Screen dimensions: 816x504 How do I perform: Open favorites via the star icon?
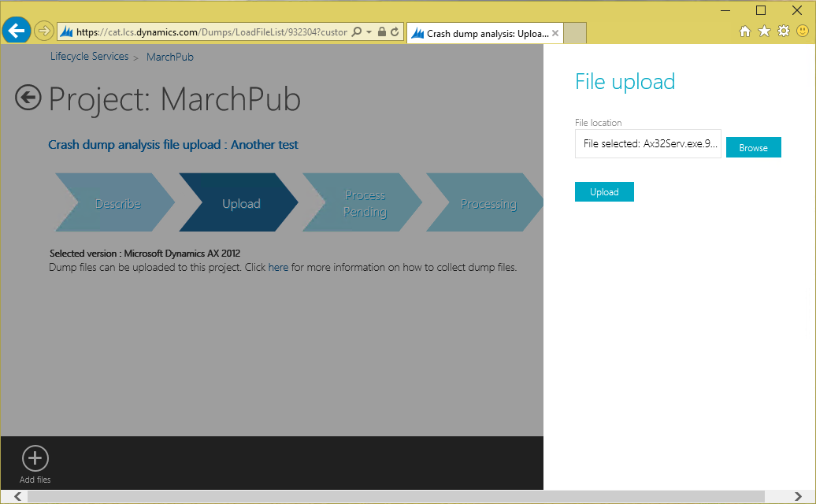[764, 31]
